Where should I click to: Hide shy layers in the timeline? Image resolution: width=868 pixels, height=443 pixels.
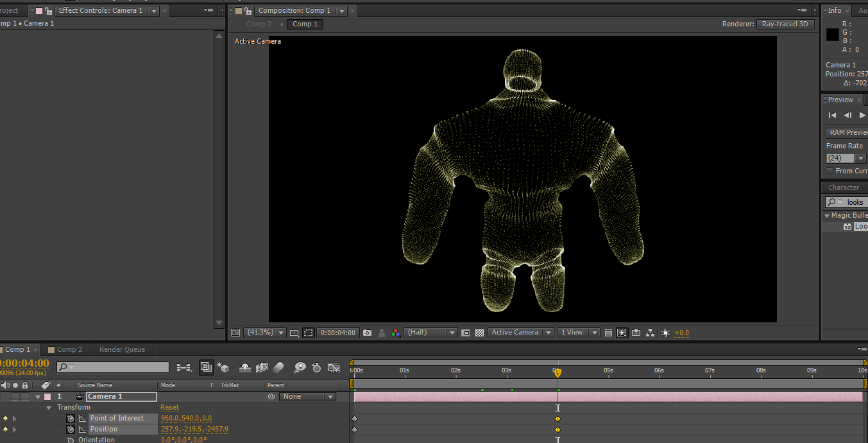[x=244, y=367]
